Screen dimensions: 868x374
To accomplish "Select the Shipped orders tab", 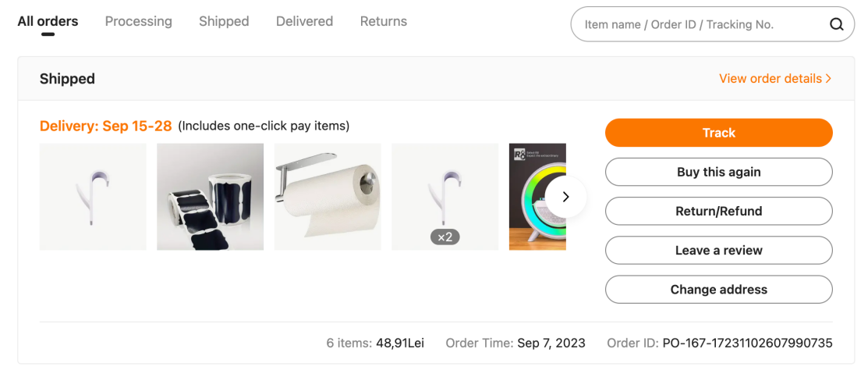I will pyautogui.click(x=224, y=22).
